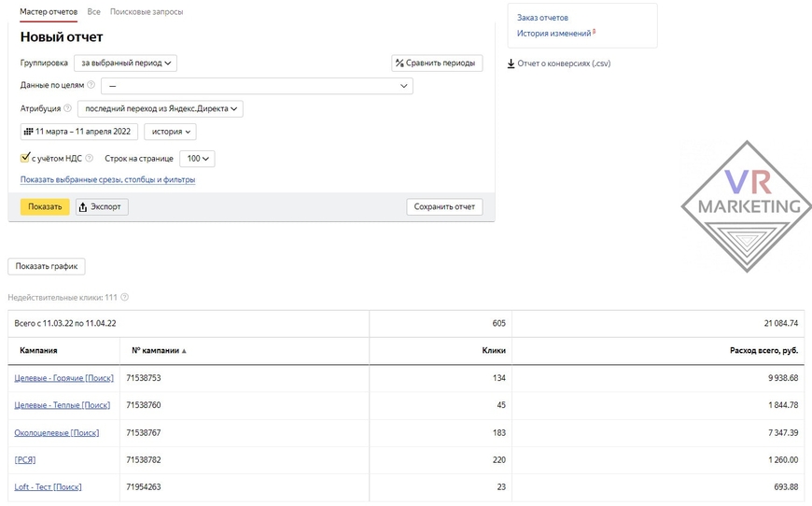This screenshot has width=812, height=506.
Task: Open the attribution model dropdown
Action: tap(160, 108)
